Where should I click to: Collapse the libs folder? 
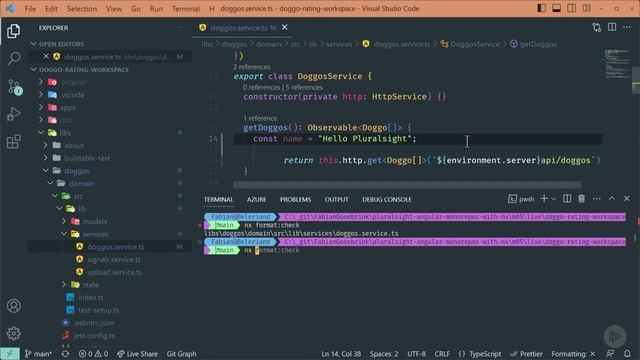41,133
